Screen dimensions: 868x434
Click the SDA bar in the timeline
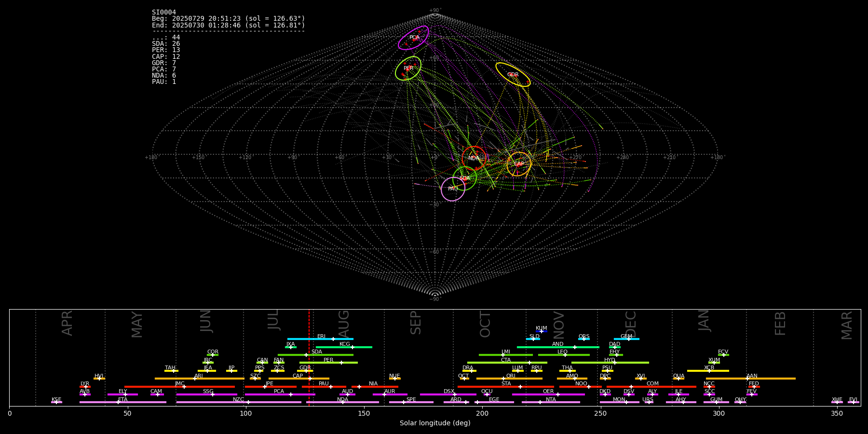315,355
